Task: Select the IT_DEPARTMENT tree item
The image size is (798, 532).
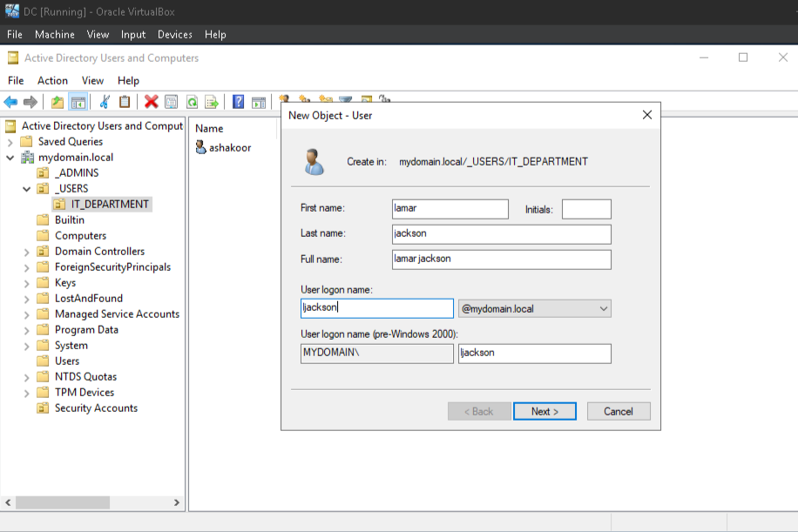Action: pos(102,204)
